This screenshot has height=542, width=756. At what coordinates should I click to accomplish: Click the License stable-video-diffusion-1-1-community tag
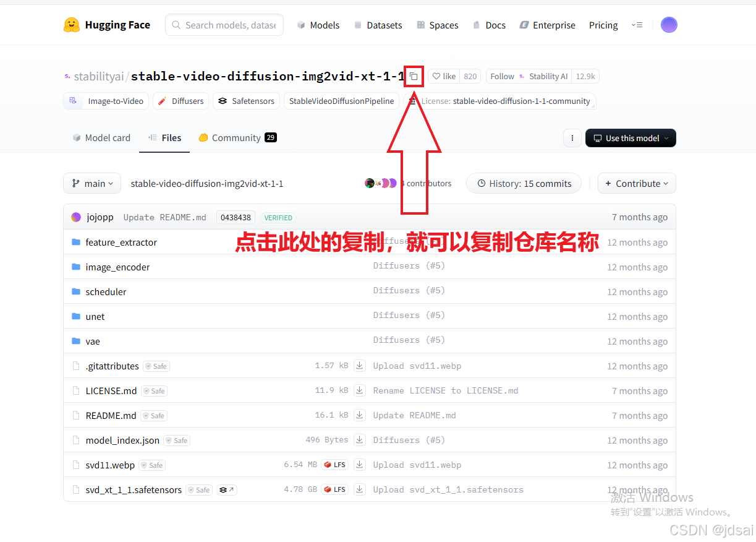coord(499,101)
